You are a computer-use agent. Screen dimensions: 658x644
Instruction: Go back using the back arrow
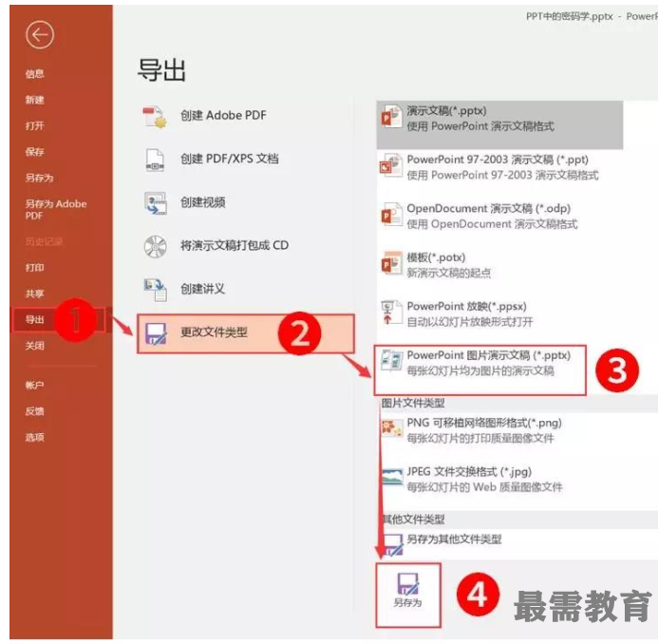(x=40, y=35)
